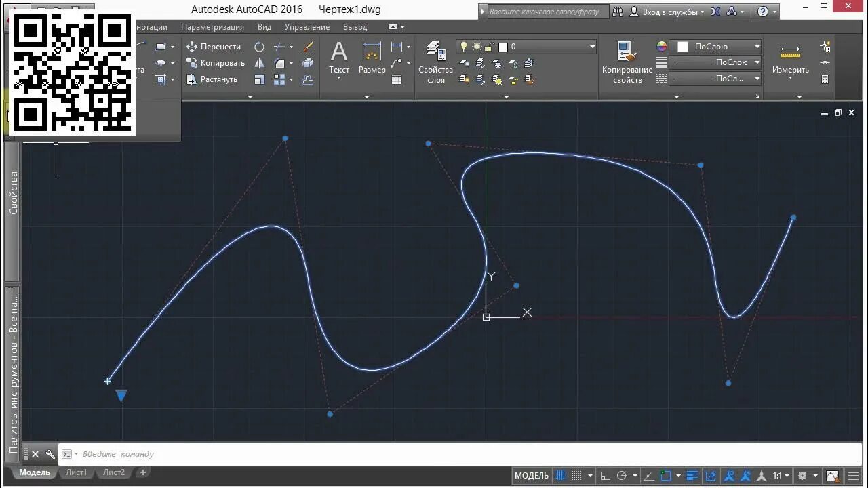Open the Параметризация ribbon tab

pos(212,27)
